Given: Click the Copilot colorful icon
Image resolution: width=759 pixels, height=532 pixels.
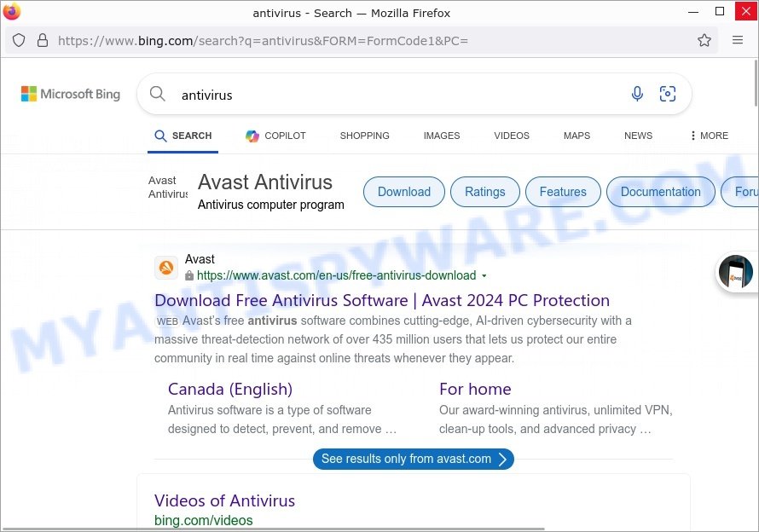Looking at the screenshot, I should point(252,136).
